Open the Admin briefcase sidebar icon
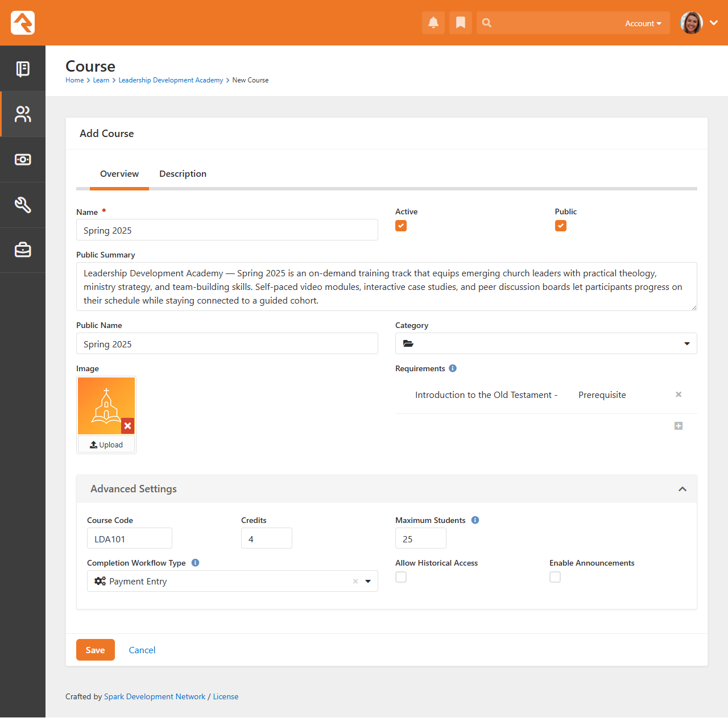This screenshot has height=718, width=728. (x=23, y=250)
